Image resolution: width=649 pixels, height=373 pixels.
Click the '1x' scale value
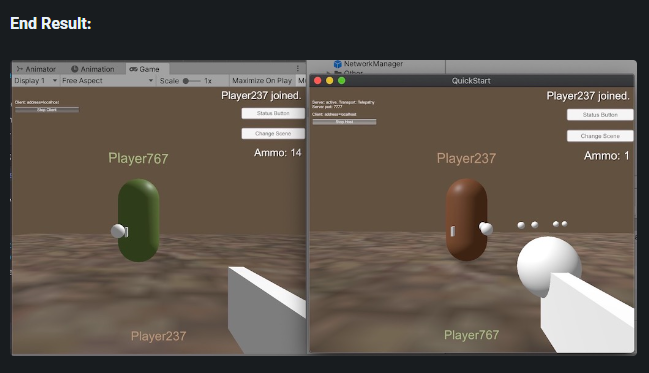[x=208, y=81]
